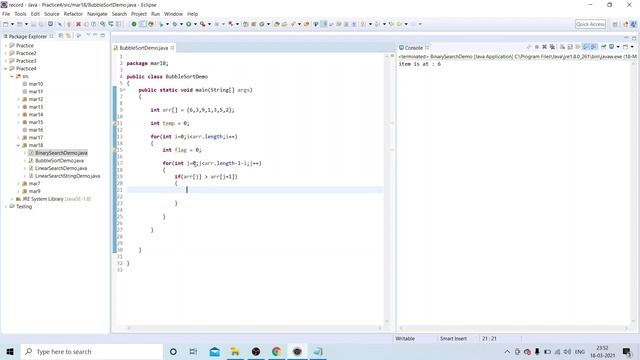Click the Quick Access field

[590, 24]
